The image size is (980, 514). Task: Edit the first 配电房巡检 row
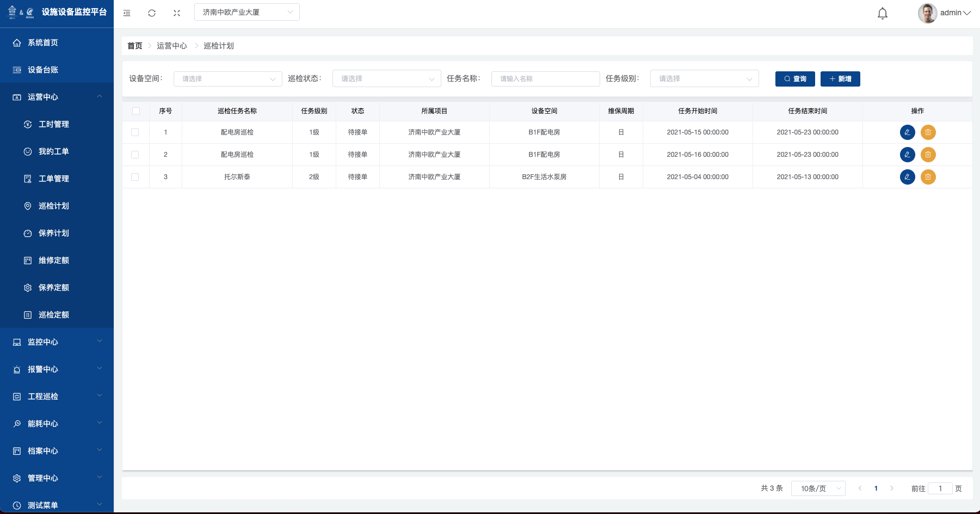point(907,132)
